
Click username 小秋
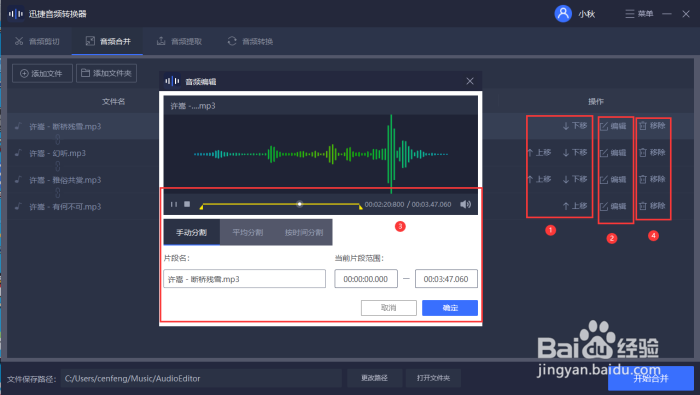pyautogui.click(x=587, y=14)
